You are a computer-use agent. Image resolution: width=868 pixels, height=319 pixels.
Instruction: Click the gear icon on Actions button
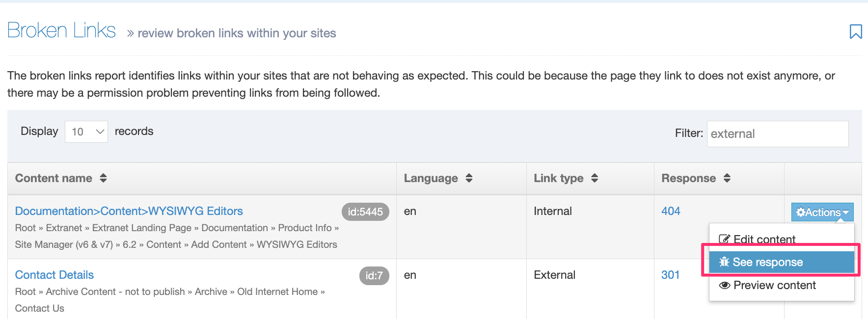(801, 212)
